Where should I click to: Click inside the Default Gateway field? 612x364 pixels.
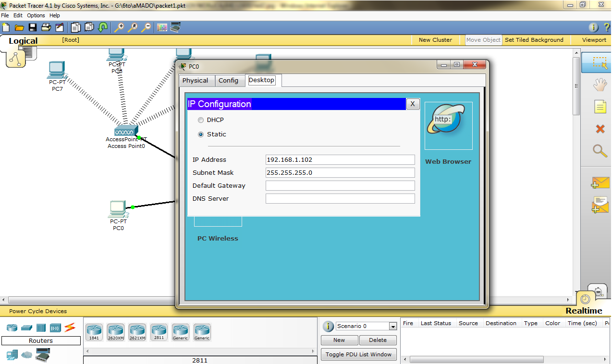340,185
